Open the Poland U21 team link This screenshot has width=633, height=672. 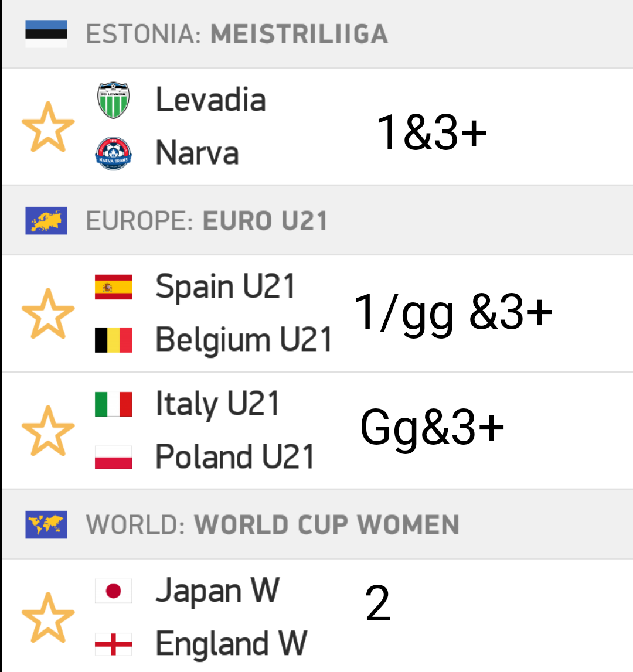[x=235, y=457]
